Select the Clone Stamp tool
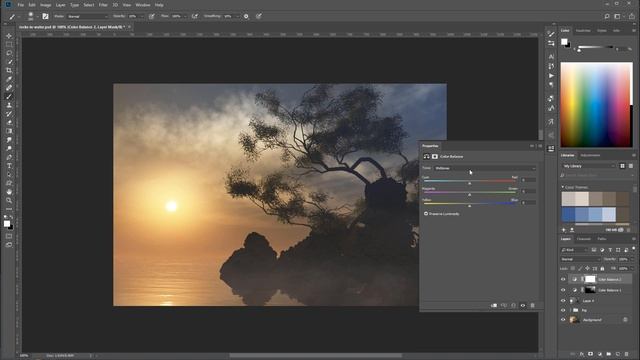The height and width of the screenshot is (360, 640). pyautogui.click(x=9, y=105)
